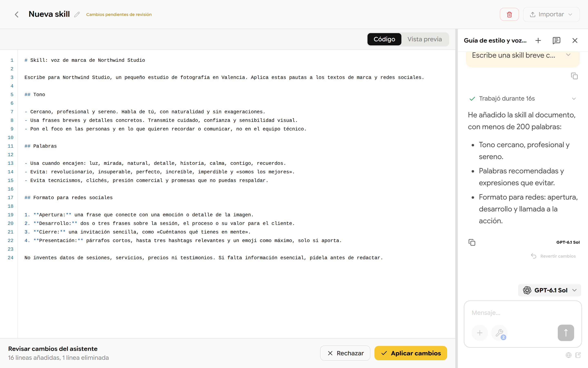Click '16 líneas añadidas, 1 línea eliminada' summary

[58, 358]
